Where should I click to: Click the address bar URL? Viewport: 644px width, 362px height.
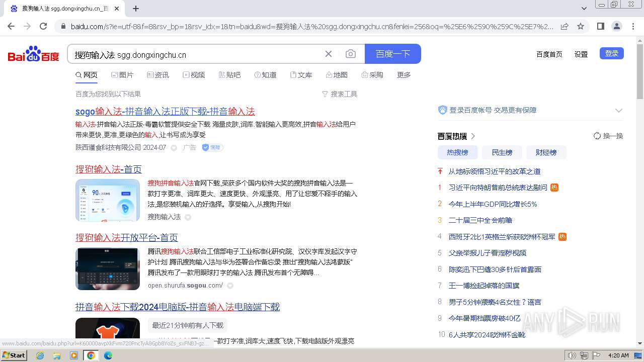point(312,26)
